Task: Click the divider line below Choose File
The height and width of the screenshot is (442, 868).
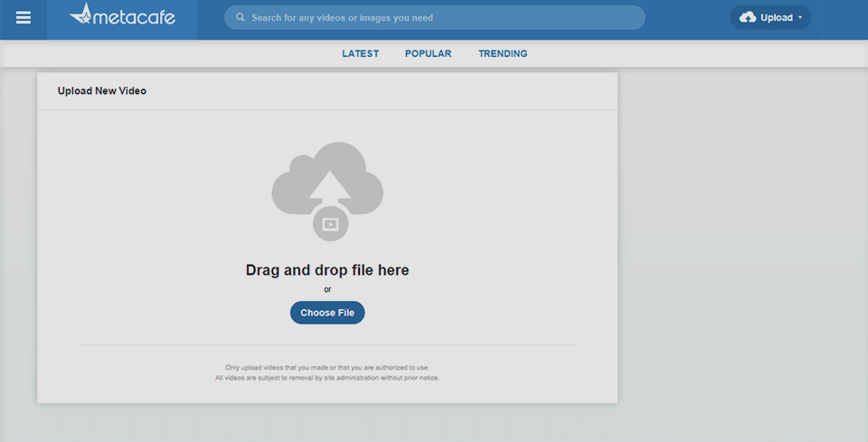Action: pos(327,344)
